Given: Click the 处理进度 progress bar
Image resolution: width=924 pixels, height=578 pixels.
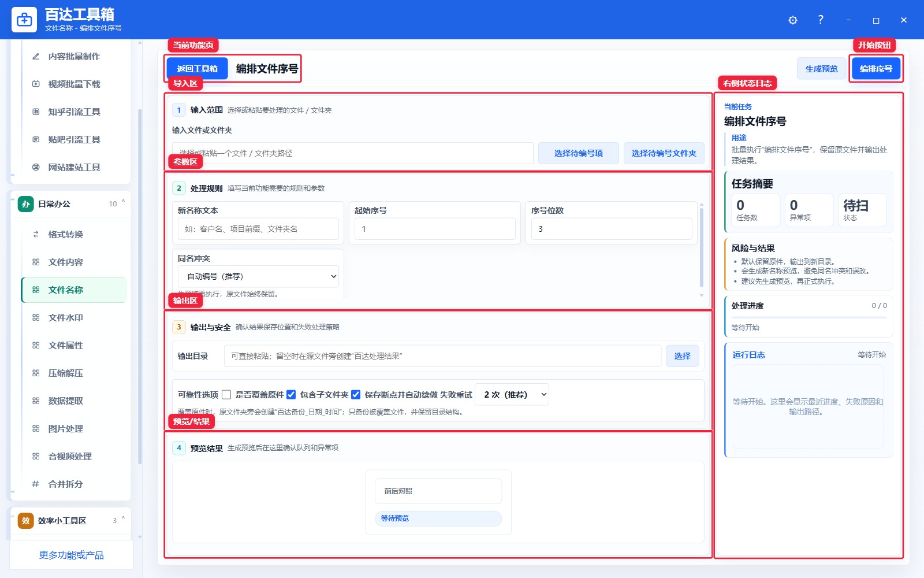Looking at the screenshot, I should point(809,317).
